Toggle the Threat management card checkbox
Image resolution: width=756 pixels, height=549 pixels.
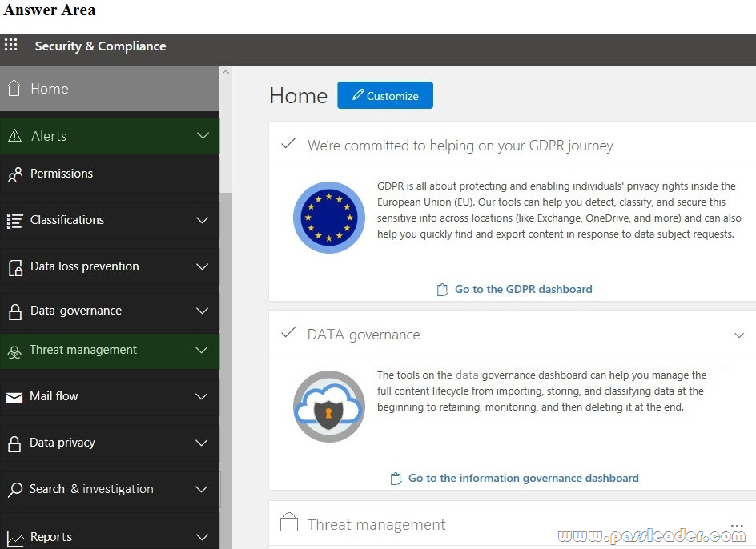click(x=289, y=522)
